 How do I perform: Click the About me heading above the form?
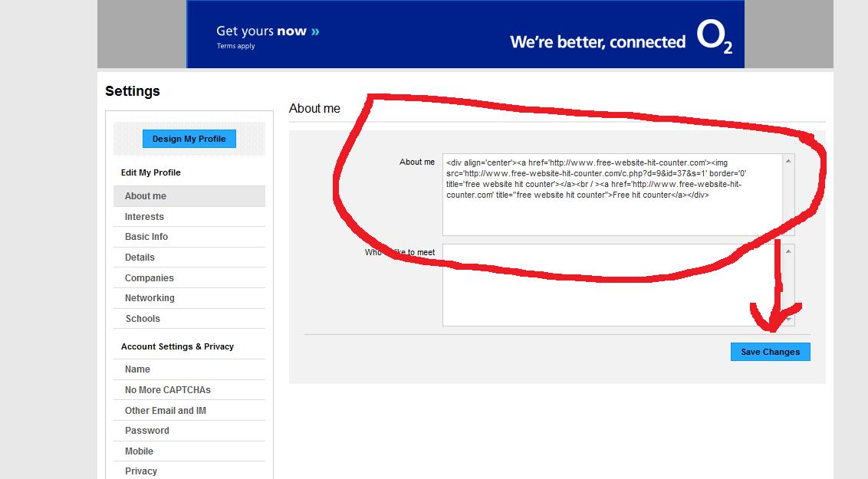coord(314,108)
